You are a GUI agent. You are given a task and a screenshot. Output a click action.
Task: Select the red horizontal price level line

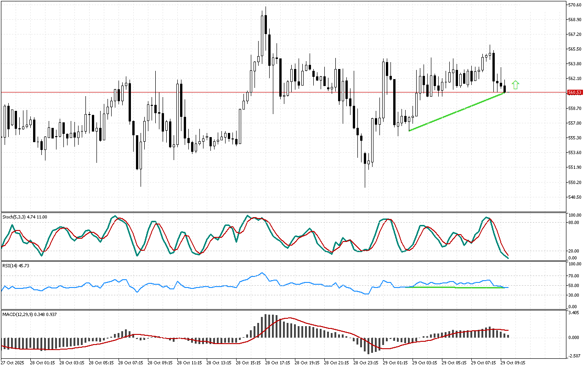click(x=184, y=92)
